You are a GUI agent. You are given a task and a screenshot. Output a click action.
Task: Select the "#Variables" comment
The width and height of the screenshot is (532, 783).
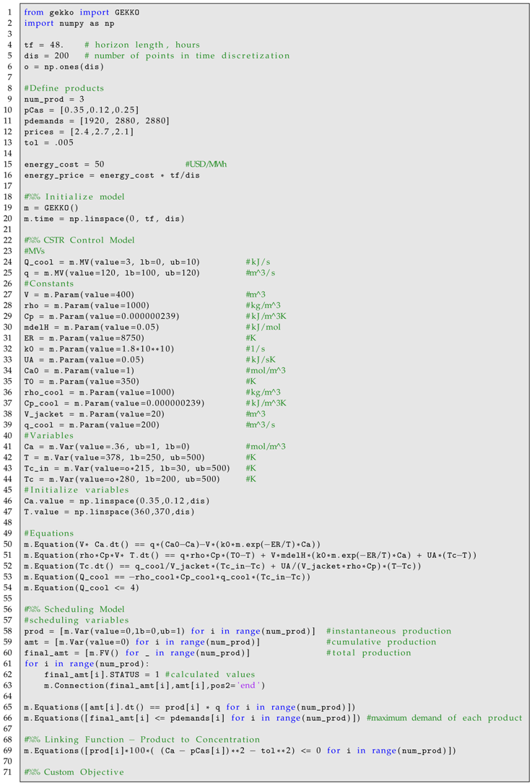click(49, 436)
